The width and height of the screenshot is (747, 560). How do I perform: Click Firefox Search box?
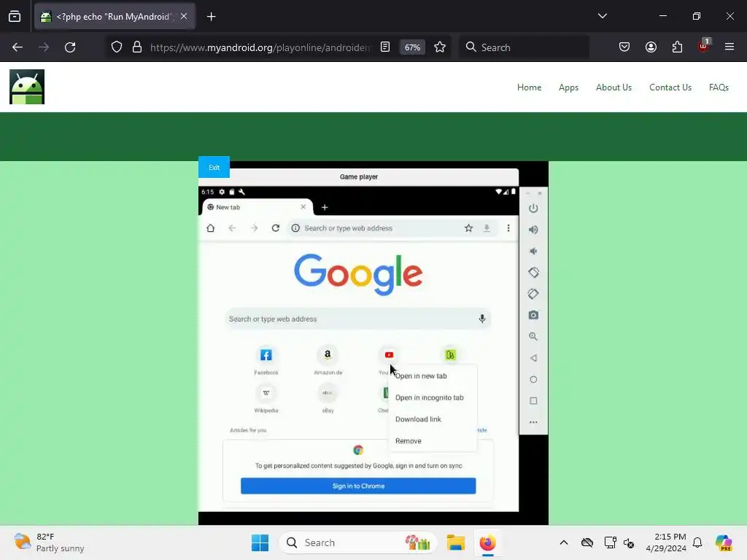pos(524,47)
